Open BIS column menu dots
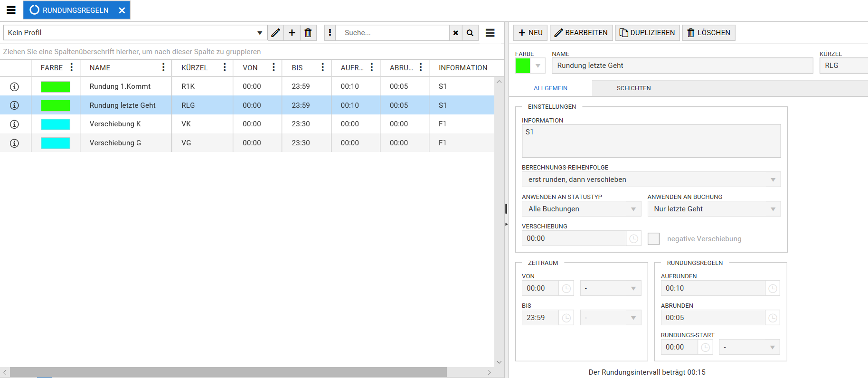Image resolution: width=868 pixels, height=378 pixels. (323, 67)
